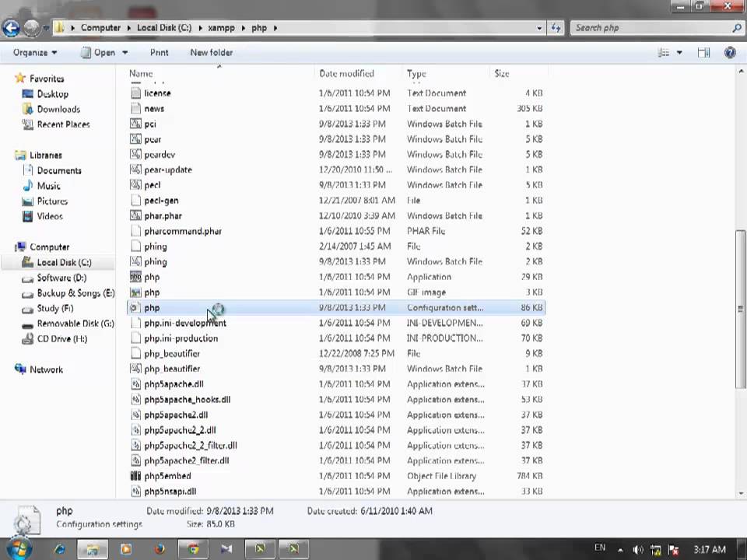Expand the arrow after php breadcrumb
The height and width of the screenshot is (560, 747).
tap(275, 28)
